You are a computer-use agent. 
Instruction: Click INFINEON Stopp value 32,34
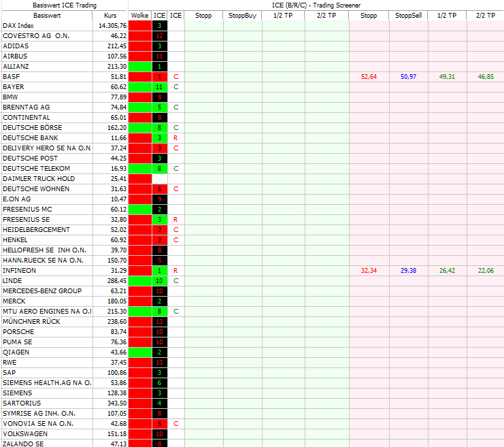[x=369, y=271]
